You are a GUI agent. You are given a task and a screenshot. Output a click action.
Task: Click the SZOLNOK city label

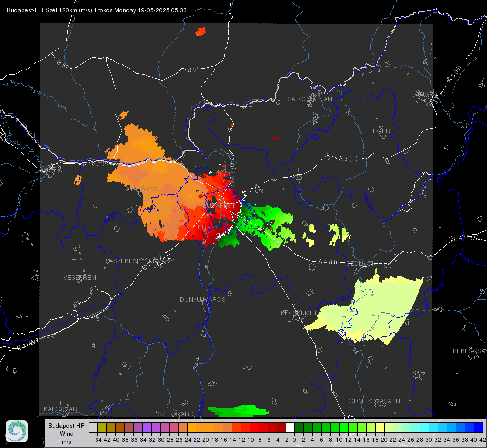(361, 264)
